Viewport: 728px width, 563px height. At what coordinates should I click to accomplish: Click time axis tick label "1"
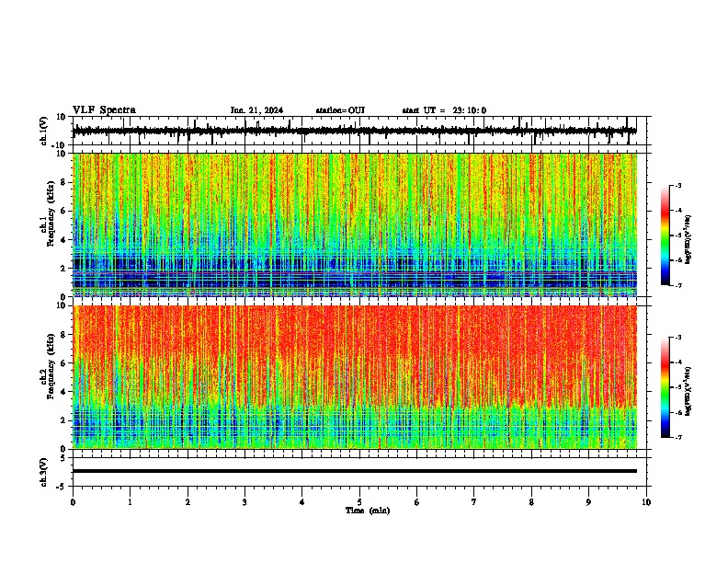(131, 502)
